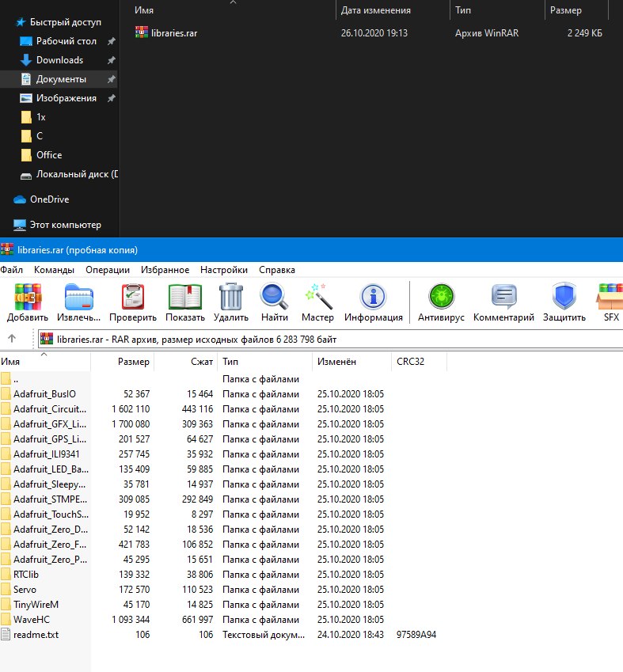Image resolution: width=623 pixels, height=672 pixels.
Task: Select Документы in Explorer quick access
Action: [59, 79]
